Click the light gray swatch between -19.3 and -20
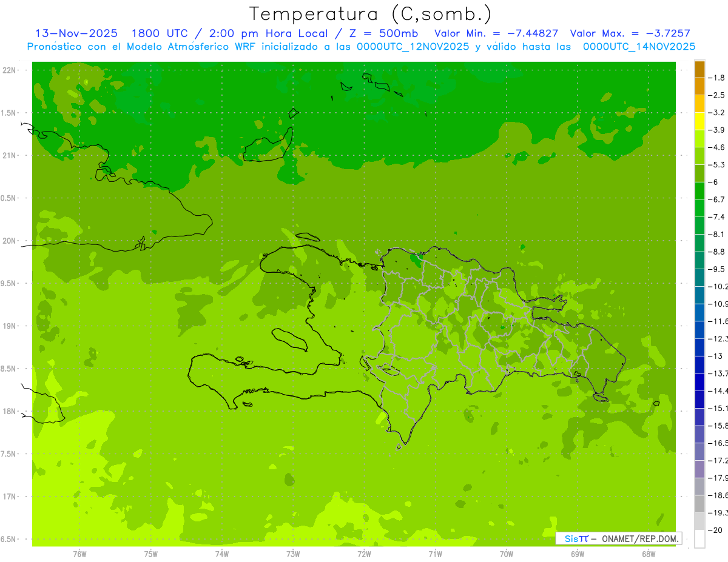Image resolution: width=728 pixels, height=562 pixels. pyautogui.click(x=699, y=521)
